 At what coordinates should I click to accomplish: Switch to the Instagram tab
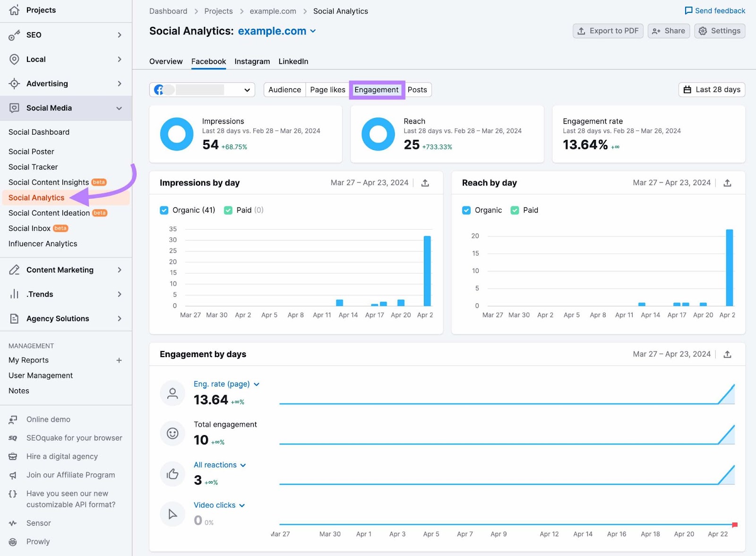pyautogui.click(x=252, y=61)
